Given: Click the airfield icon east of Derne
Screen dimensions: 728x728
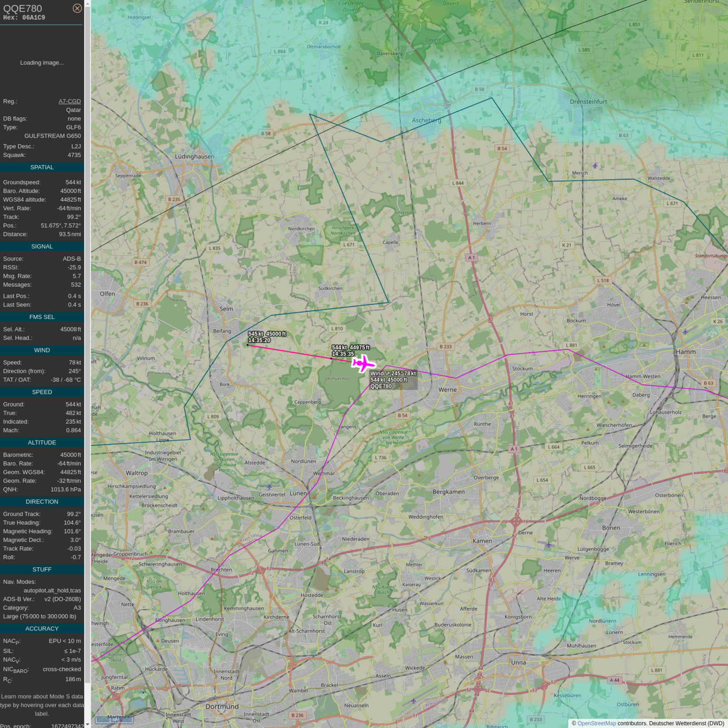Looking at the screenshot, I should point(549,544).
